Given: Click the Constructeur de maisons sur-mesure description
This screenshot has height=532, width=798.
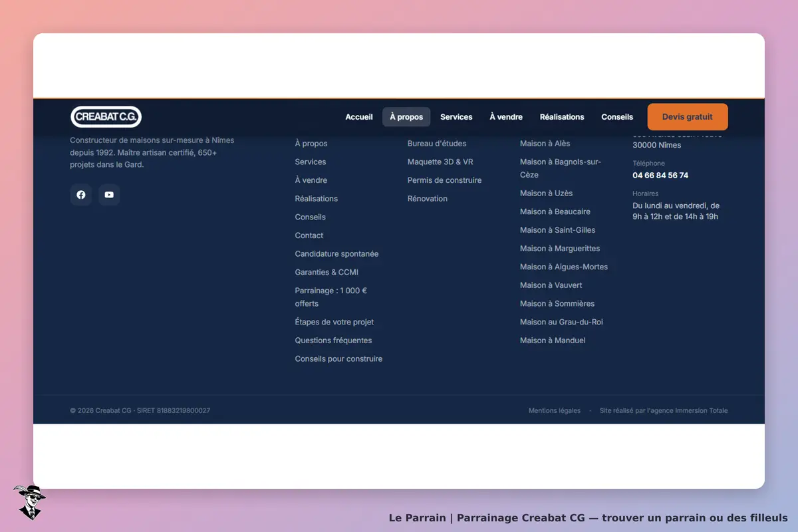Looking at the screenshot, I should [152, 152].
